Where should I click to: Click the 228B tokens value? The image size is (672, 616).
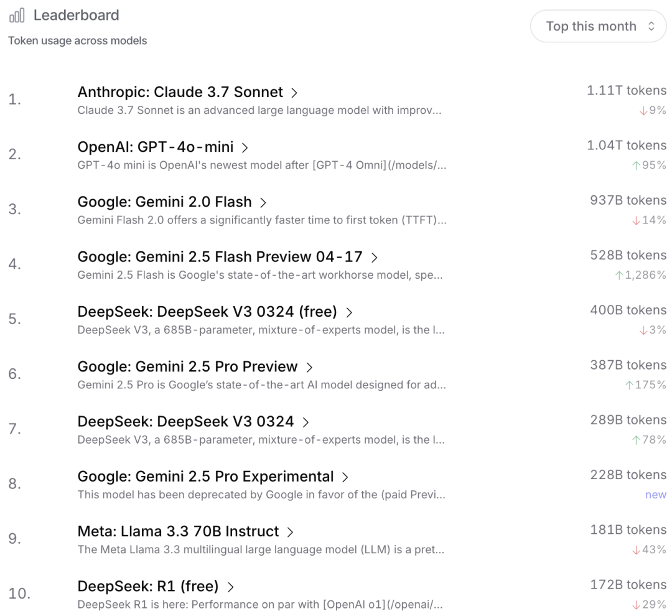[628, 474]
